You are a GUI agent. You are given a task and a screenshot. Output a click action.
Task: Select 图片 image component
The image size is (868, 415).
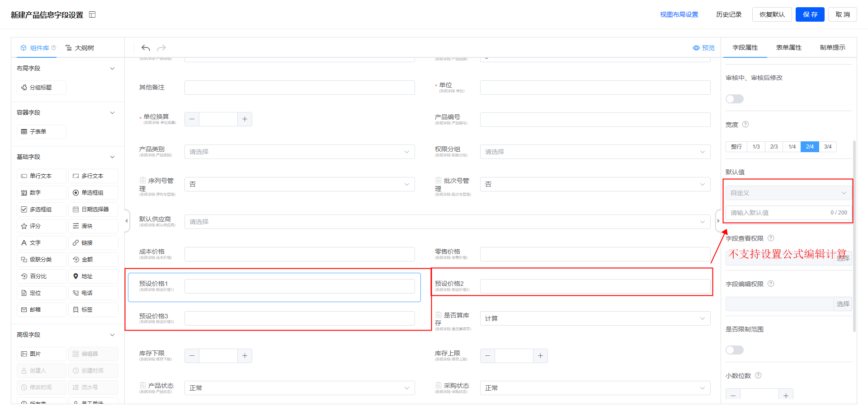(42, 354)
